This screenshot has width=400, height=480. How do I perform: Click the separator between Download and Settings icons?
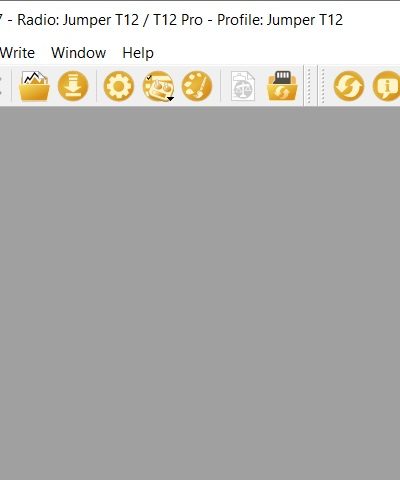96,86
